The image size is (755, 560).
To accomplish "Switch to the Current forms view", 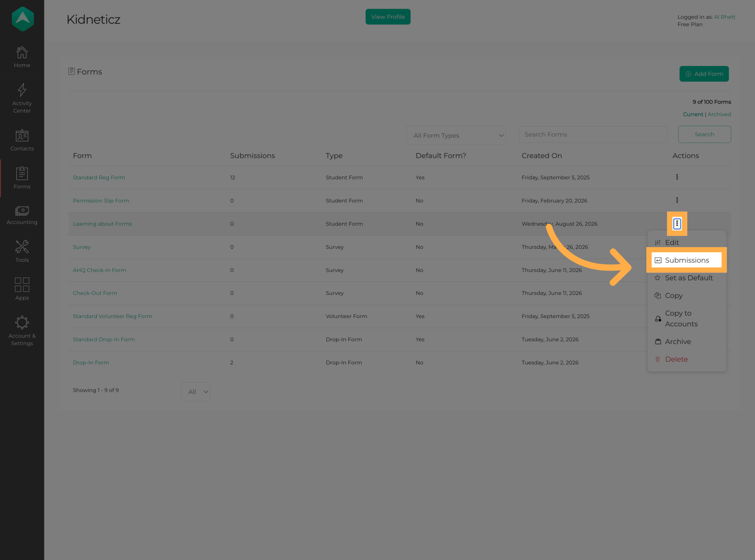I will [693, 115].
